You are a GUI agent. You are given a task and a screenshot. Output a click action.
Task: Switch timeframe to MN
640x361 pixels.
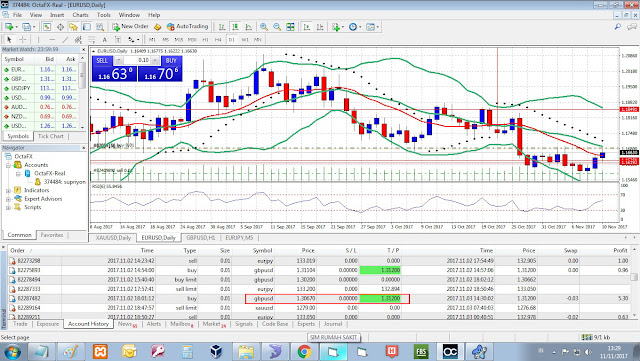258,40
